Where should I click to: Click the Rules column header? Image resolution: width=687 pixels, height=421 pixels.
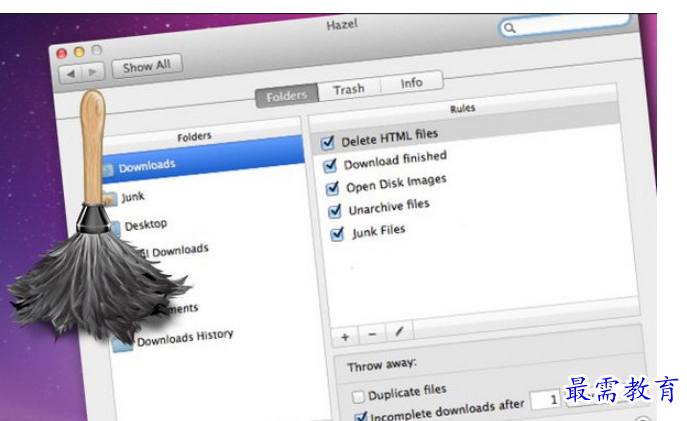click(463, 109)
